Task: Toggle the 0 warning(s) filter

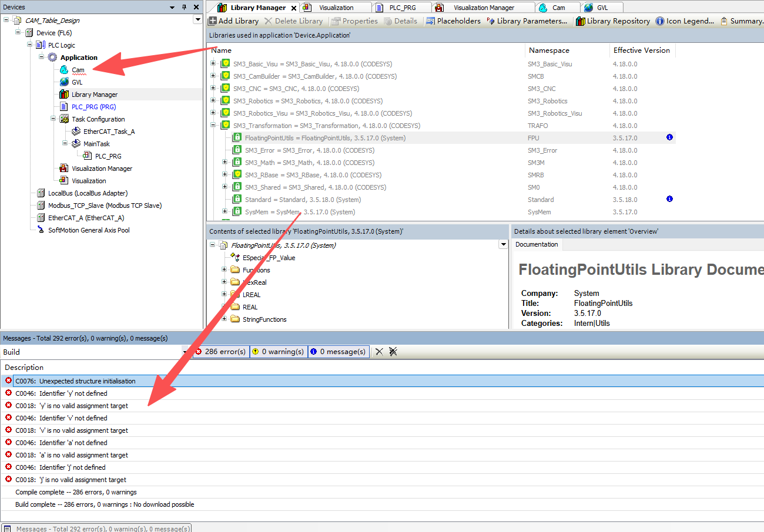Action: pyautogui.click(x=278, y=352)
